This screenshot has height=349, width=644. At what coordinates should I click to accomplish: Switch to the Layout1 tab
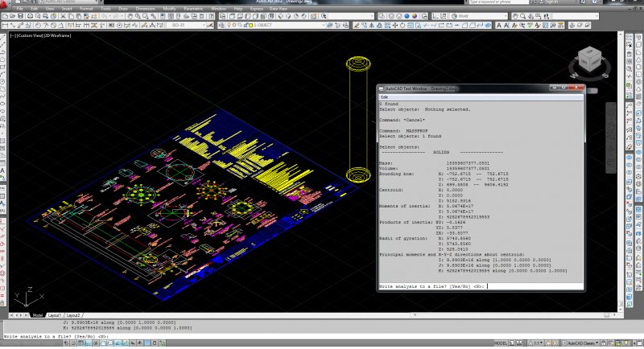pyautogui.click(x=53, y=315)
